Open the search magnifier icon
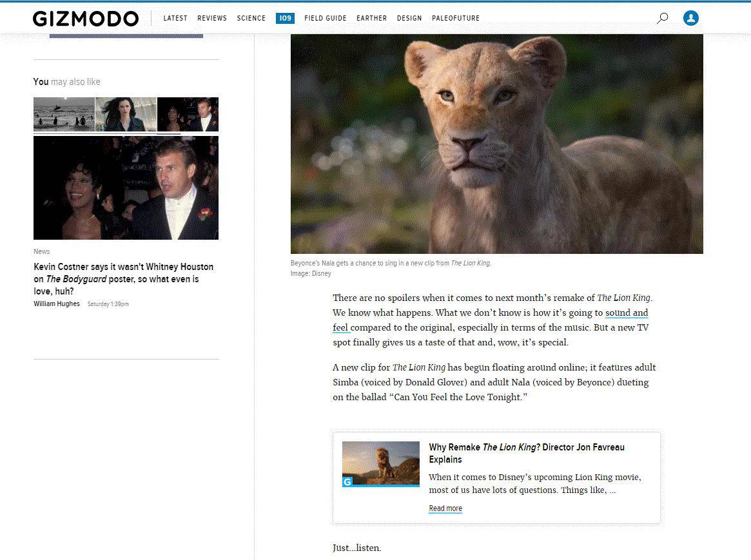 [663, 18]
